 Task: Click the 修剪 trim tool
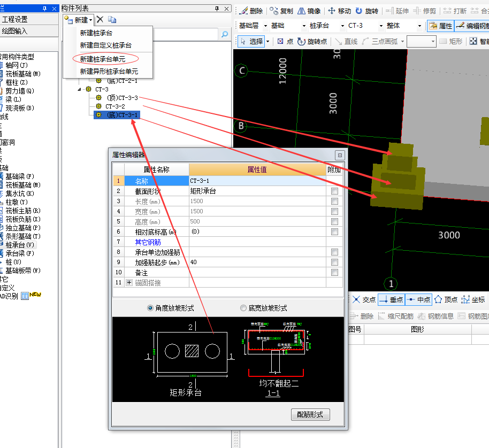point(424,11)
